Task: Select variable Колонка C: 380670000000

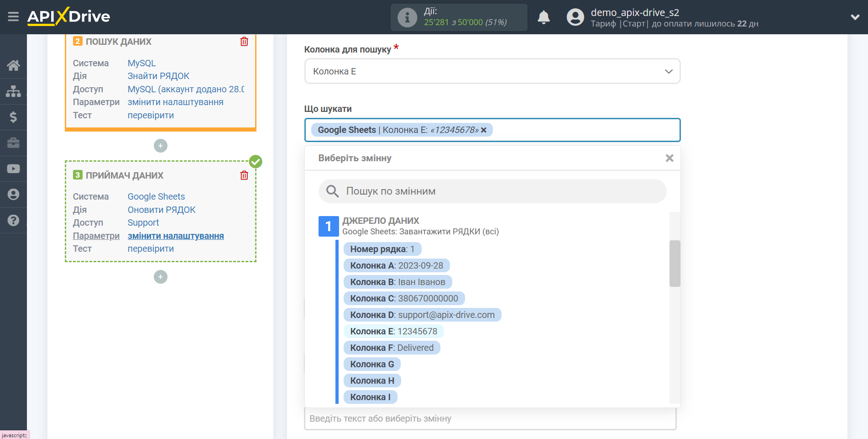Action: point(404,298)
